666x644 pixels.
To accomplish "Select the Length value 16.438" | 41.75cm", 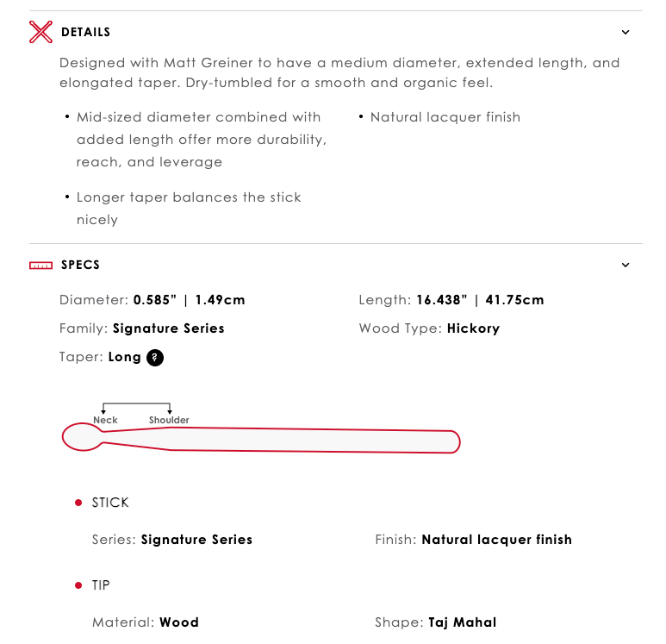I will [x=480, y=300].
